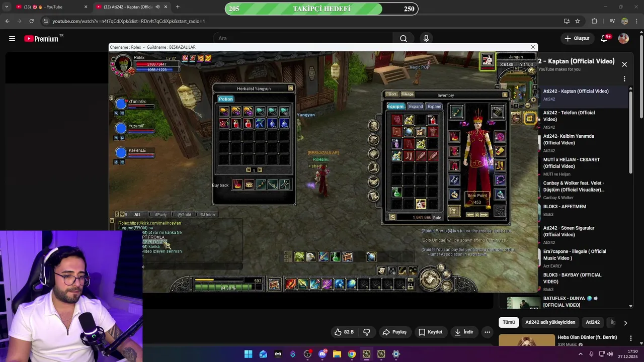Show more filter chips with right chevron
The width and height of the screenshot is (644, 362).
pyautogui.click(x=625, y=323)
